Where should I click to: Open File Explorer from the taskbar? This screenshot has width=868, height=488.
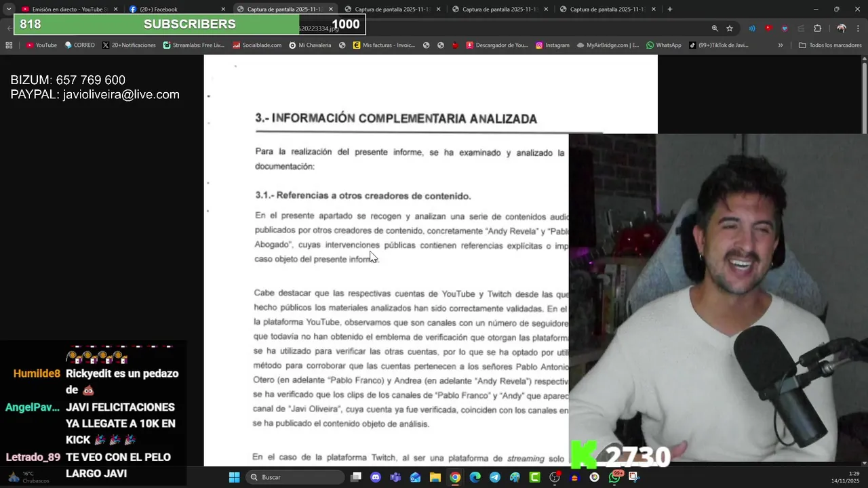coord(435,477)
